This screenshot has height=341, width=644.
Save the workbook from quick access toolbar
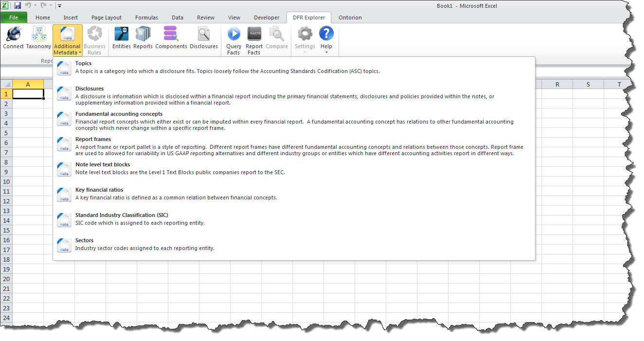pyautogui.click(x=18, y=6)
